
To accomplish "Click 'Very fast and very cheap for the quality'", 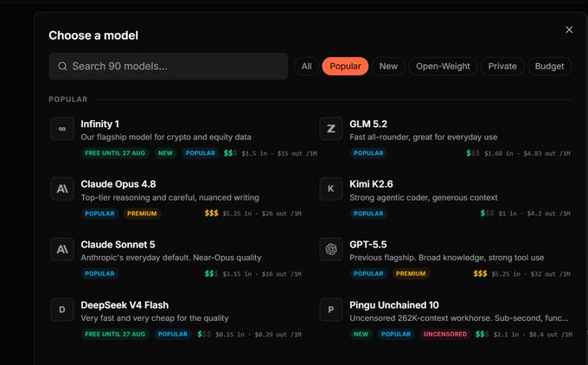I will point(155,318).
